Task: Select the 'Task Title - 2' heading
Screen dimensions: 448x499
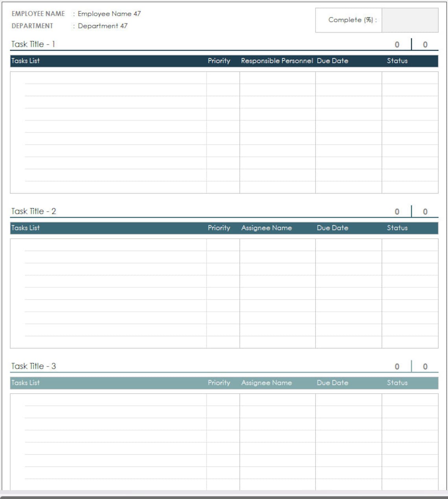Action: [33, 211]
